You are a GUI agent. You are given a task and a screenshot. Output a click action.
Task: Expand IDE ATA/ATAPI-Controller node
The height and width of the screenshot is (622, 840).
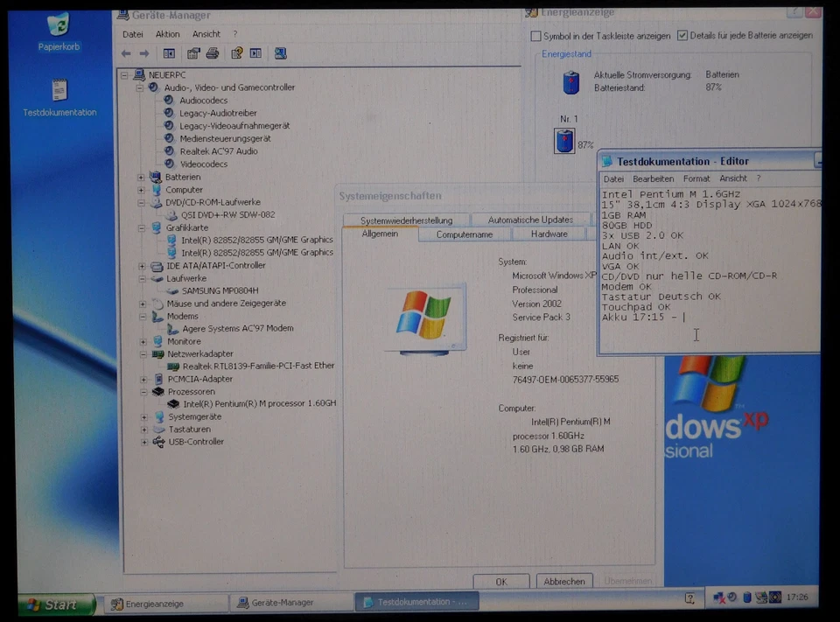point(142,266)
